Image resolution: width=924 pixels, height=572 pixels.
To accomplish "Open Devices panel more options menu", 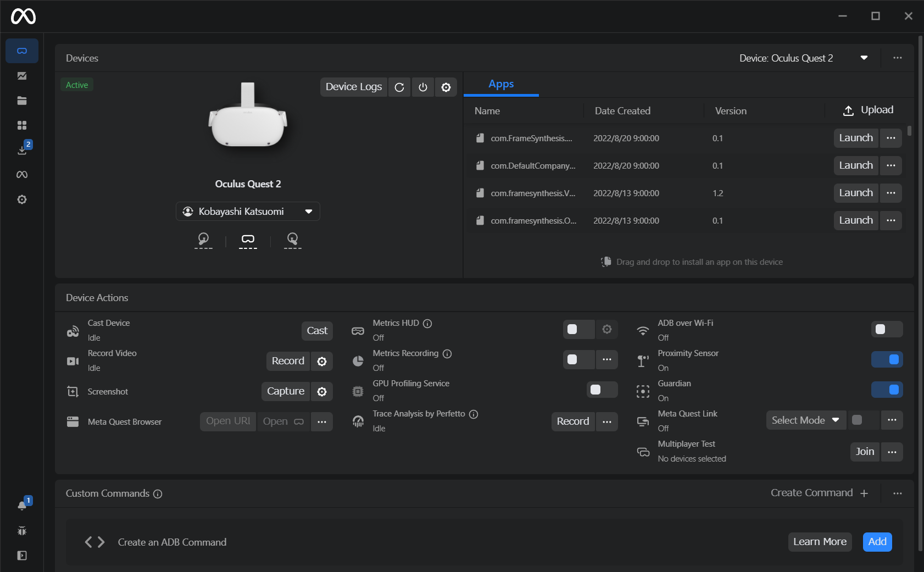I will tap(898, 58).
